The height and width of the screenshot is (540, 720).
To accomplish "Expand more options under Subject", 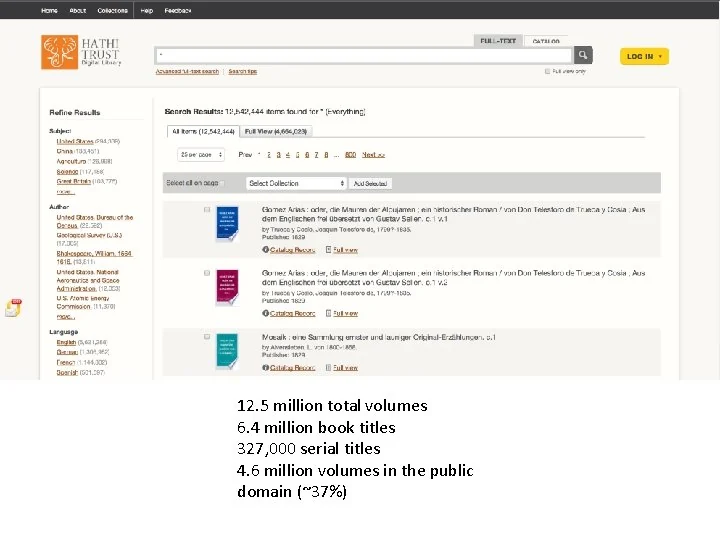I will tap(65, 191).
